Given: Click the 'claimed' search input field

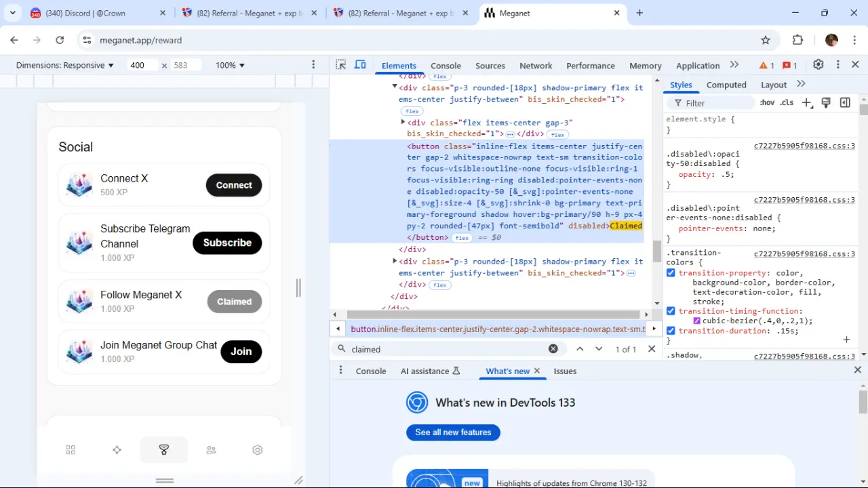Looking at the screenshot, I should click(448, 349).
